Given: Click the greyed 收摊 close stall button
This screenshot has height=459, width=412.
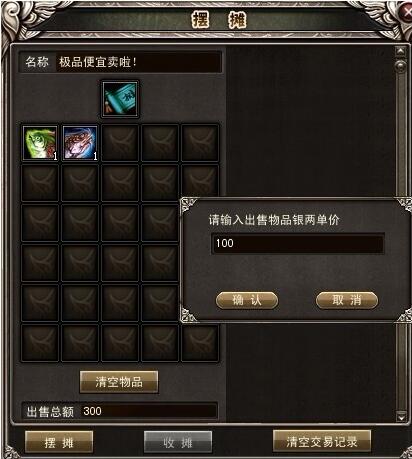Looking at the screenshot, I should (178, 442).
